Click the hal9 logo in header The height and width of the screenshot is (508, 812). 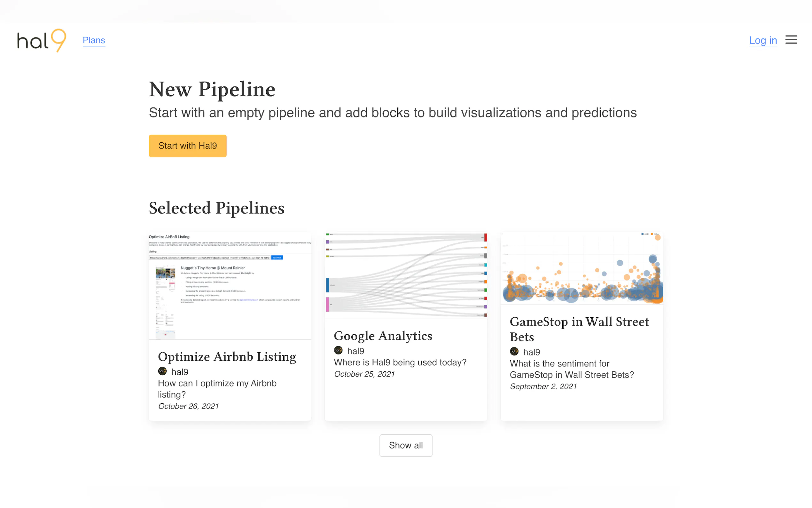(x=42, y=40)
